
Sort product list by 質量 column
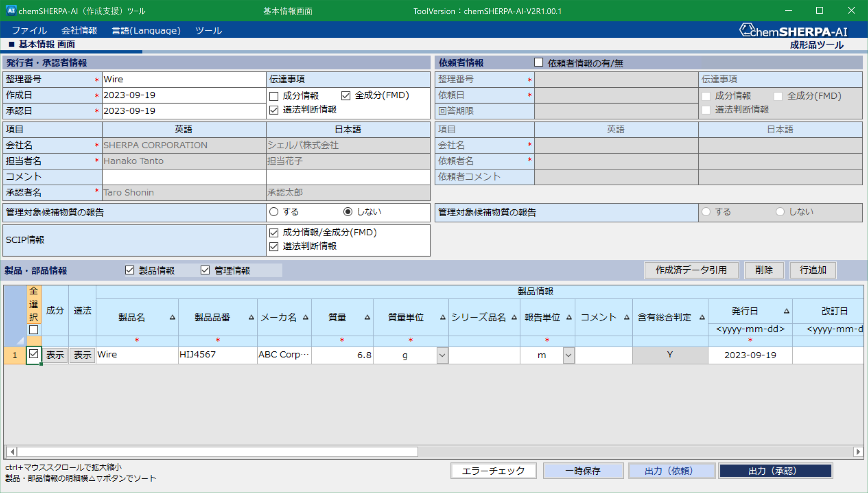[x=367, y=317]
